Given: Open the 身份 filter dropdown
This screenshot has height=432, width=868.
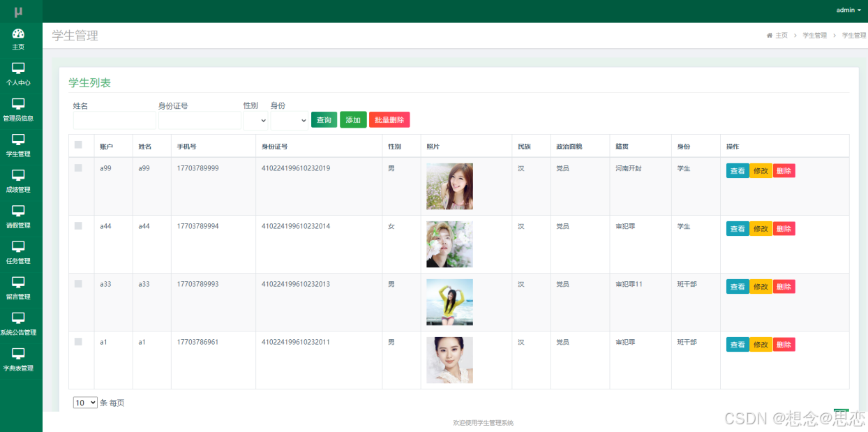Looking at the screenshot, I should pyautogui.click(x=289, y=120).
